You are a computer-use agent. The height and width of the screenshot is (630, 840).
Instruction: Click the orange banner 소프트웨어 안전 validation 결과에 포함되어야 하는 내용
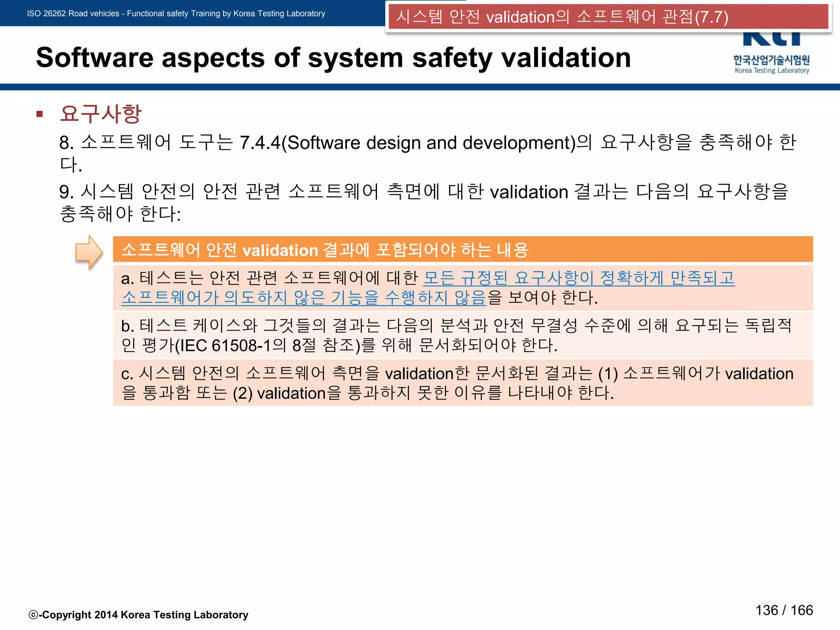[463, 249]
